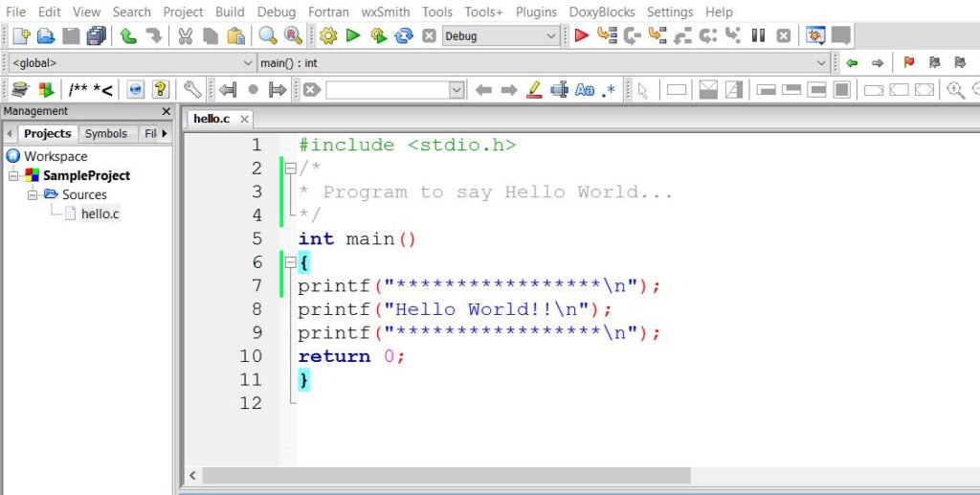Select hello.c in the project tree
The height and width of the screenshot is (495, 980).
coord(100,214)
